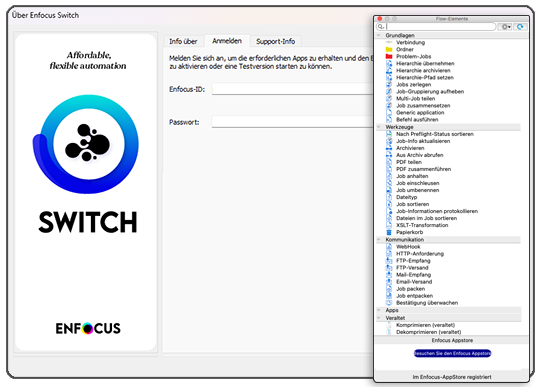Select the Dateityp row
This screenshot has height=387, width=540.
click(448, 197)
